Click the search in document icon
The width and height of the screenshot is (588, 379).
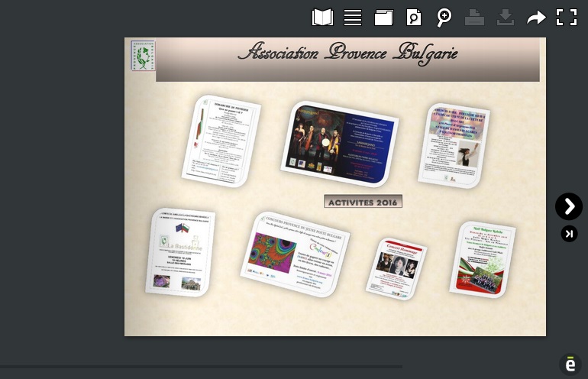point(414,18)
